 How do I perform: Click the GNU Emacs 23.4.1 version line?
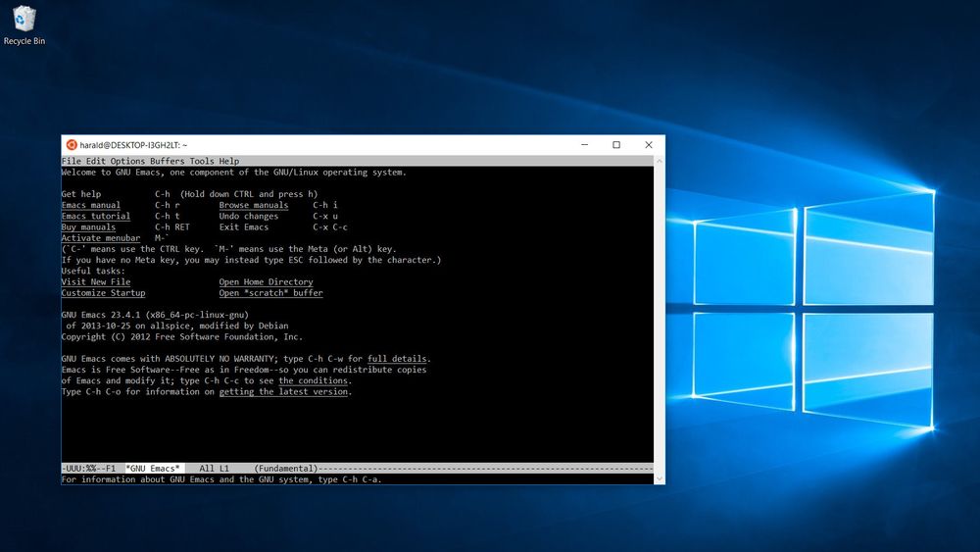pyautogui.click(x=155, y=315)
